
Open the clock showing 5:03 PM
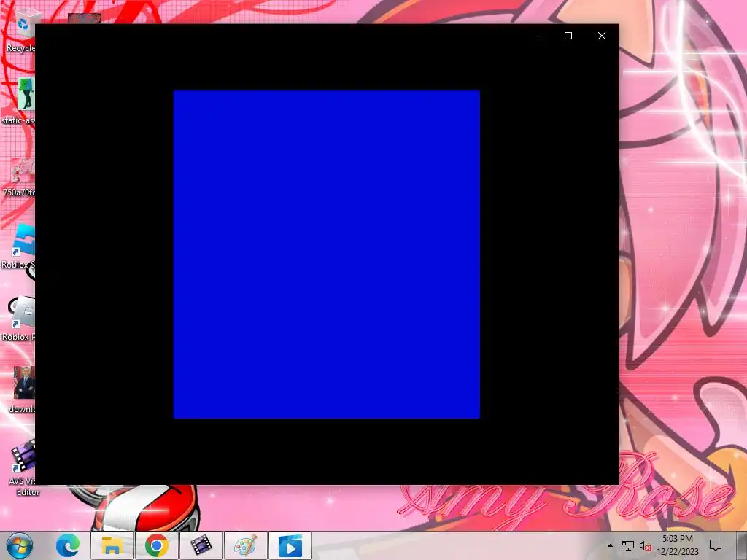coord(678,545)
